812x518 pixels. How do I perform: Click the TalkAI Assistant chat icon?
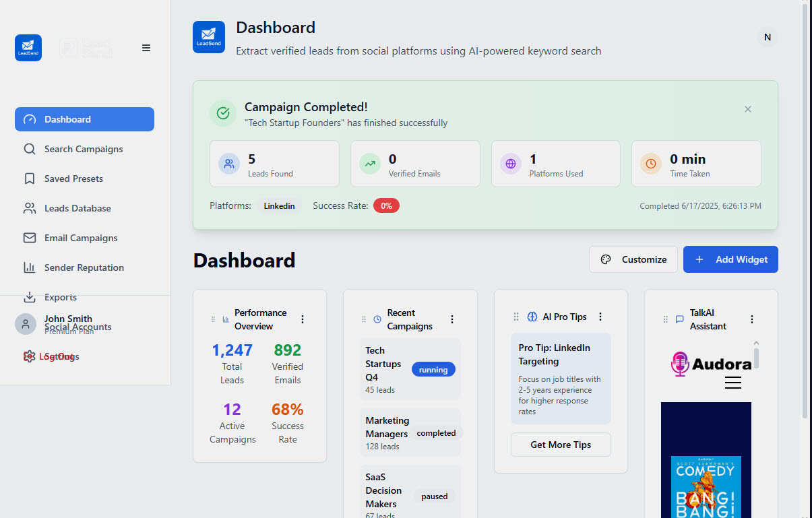pos(680,319)
